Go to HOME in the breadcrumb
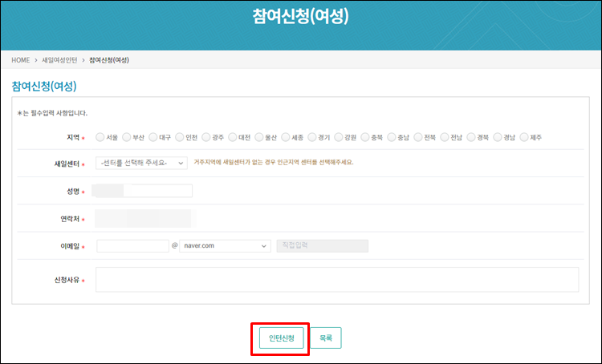Image resolution: width=602 pixels, height=364 pixels. pyautogui.click(x=21, y=60)
